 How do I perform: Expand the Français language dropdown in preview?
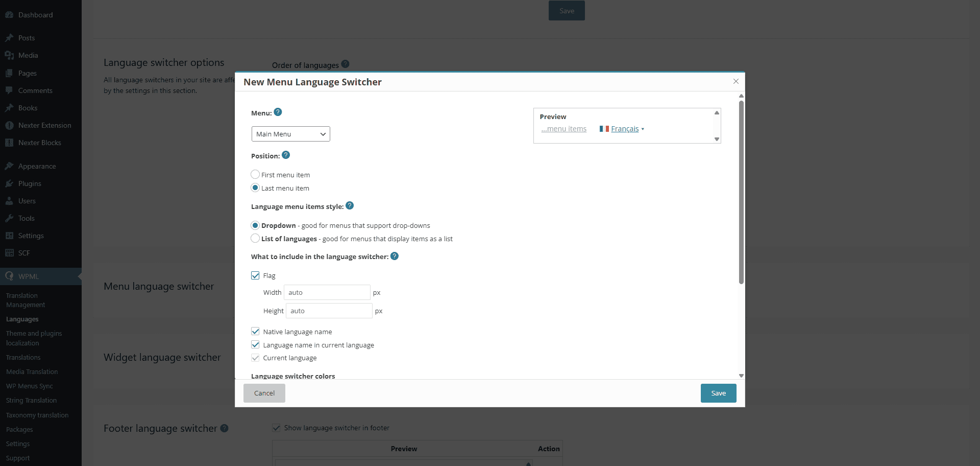[x=643, y=129]
